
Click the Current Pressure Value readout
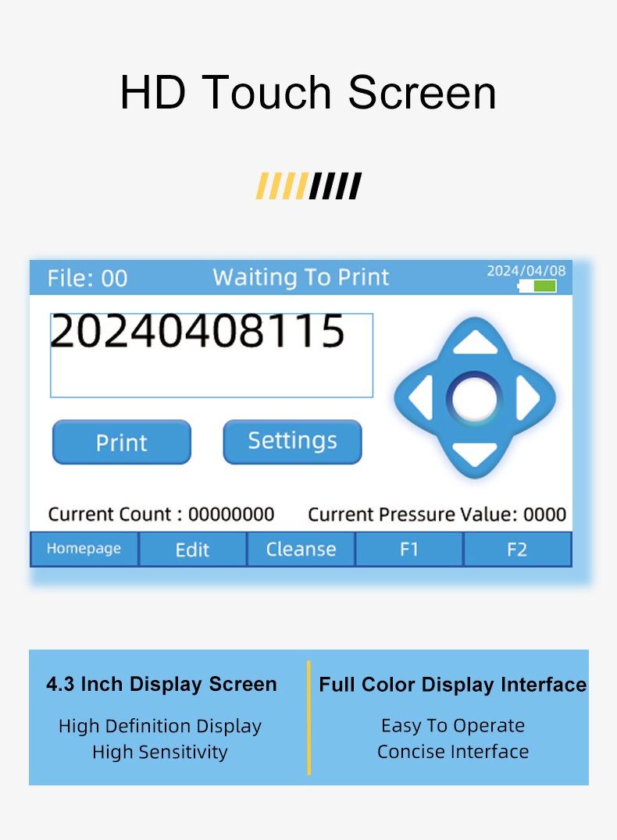tap(437, 514)
